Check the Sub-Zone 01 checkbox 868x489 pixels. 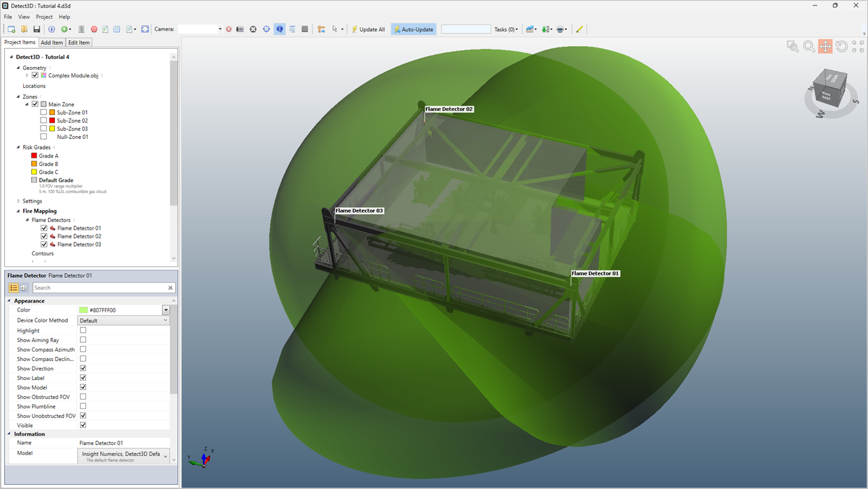[x=43, y=112]
